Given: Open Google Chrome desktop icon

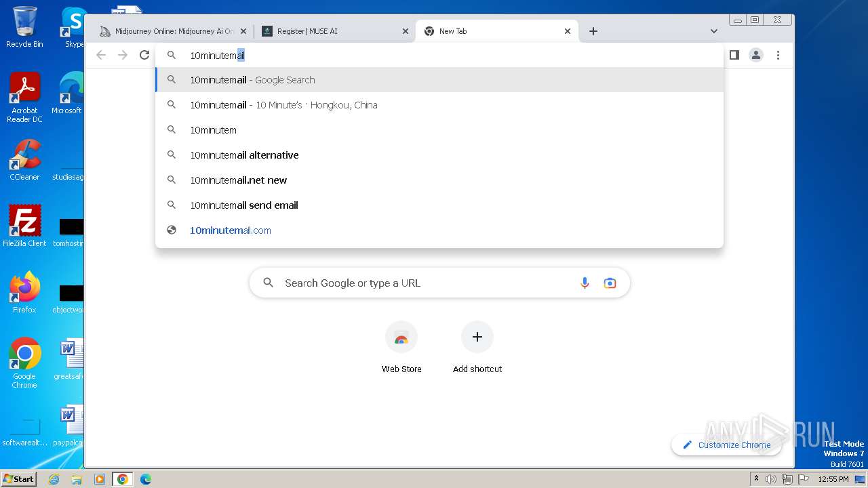Looking at the screenshot, I should click(x=24, y=363).
